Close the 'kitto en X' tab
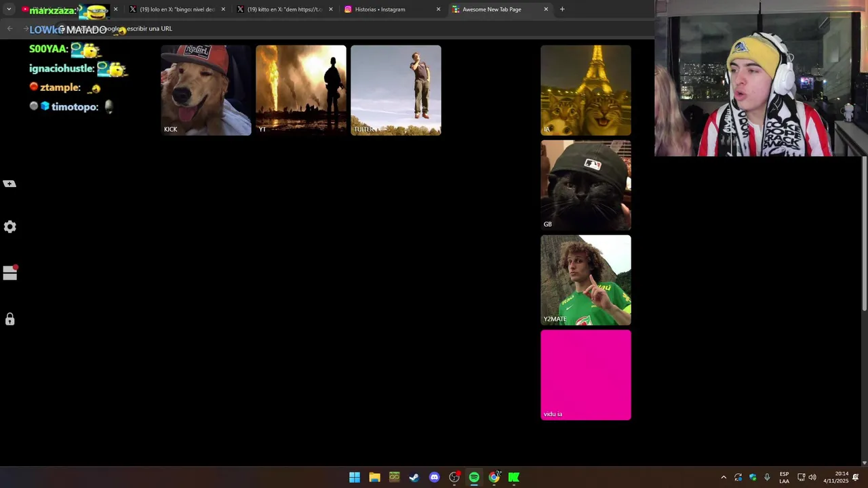 (x=331, y=9)
